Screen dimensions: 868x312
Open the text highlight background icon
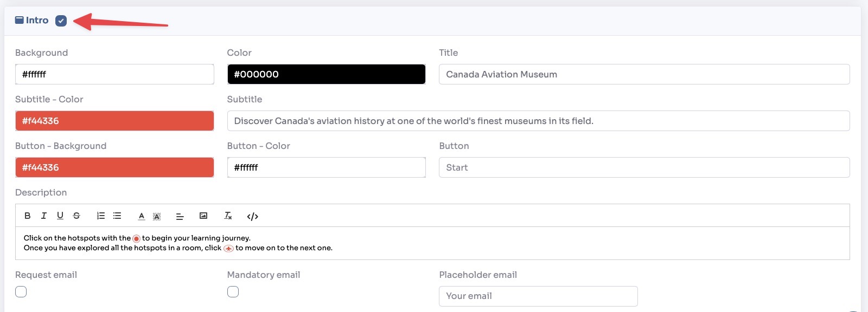click(x=157, y=216)
